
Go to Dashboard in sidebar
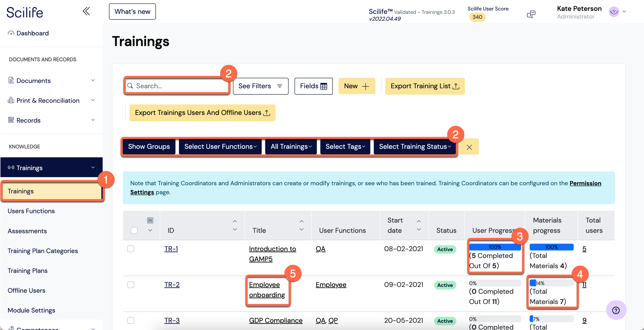click(x=33, y=33)
